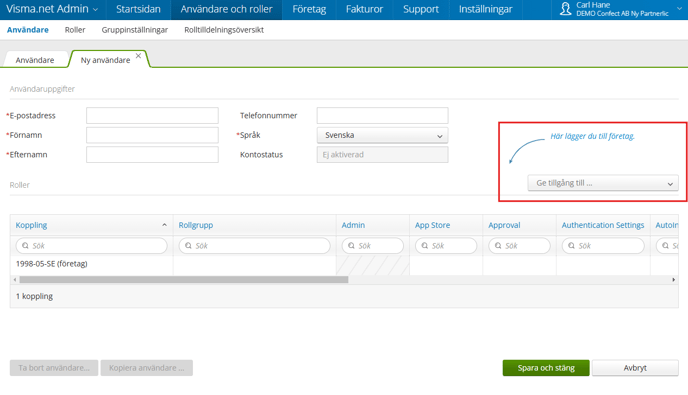Click the search magnifier icon under Admin
Screen dimensions: 688x395
[x=351, y=246]
